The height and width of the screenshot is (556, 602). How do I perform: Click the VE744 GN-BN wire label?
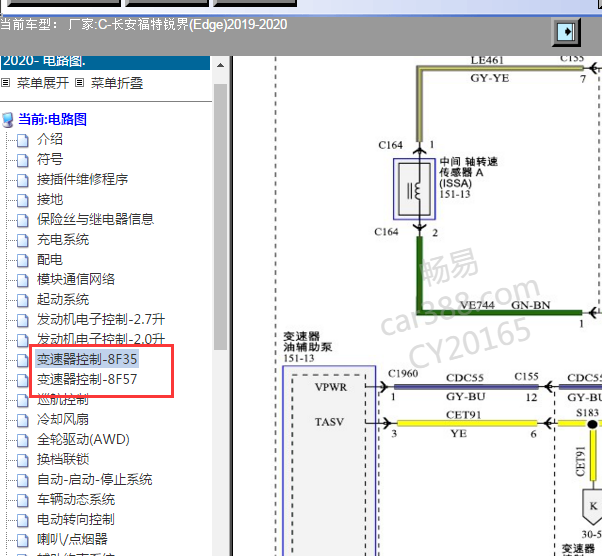click(x=505, y=305)
